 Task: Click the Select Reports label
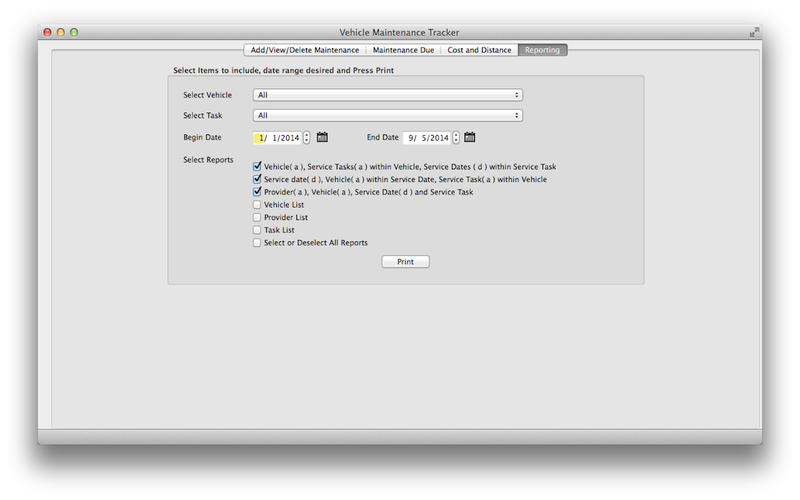coord(208,160)
